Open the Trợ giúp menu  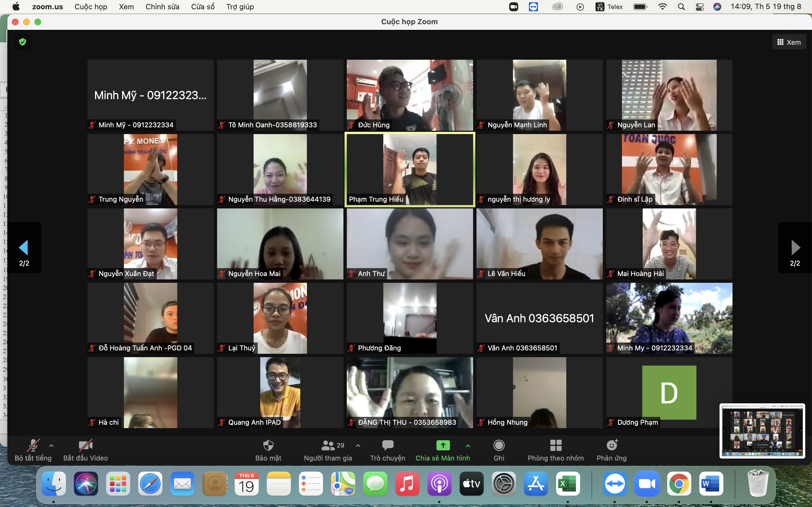(240, 7)
